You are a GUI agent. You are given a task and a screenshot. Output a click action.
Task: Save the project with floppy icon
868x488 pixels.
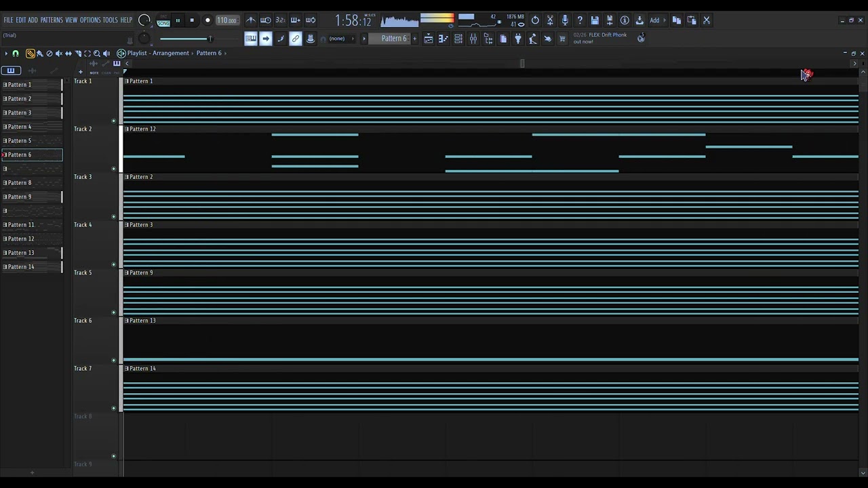595,20
